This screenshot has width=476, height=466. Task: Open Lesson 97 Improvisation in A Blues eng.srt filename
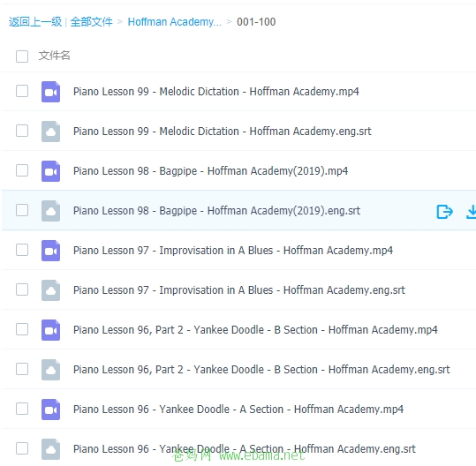(x=239, y=290)
